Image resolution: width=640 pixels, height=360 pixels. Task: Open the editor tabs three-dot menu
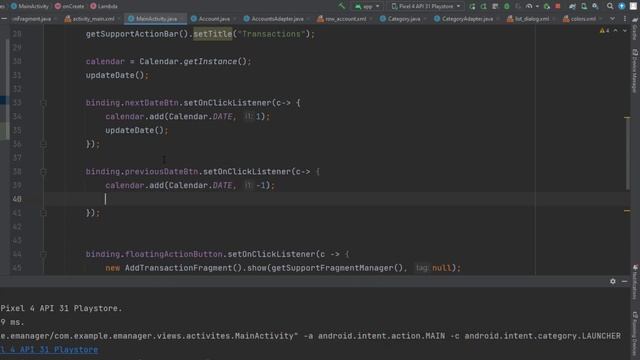[x=625, y=19]
